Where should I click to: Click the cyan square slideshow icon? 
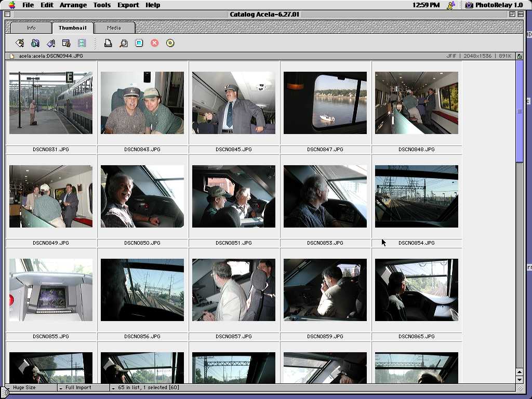(139, 43)
